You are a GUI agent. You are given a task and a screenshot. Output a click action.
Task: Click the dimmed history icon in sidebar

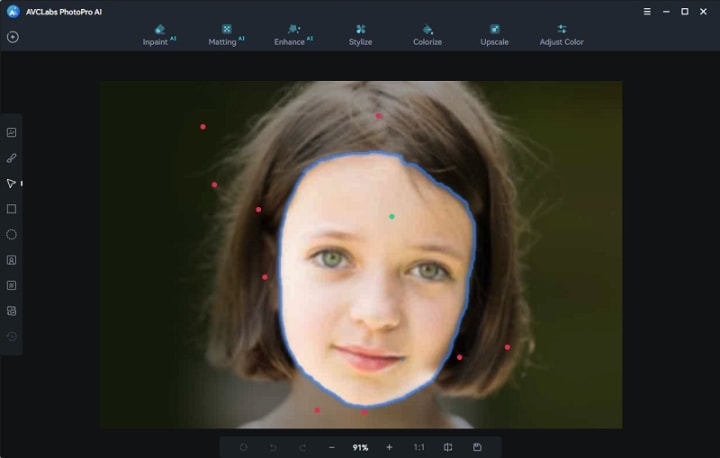[x=11, y=336]
